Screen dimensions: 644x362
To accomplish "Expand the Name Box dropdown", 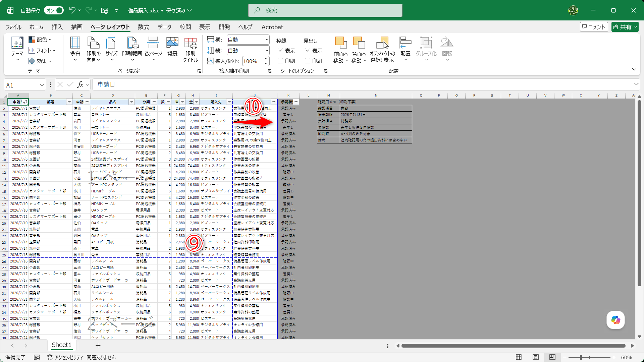I will point(42,85).
